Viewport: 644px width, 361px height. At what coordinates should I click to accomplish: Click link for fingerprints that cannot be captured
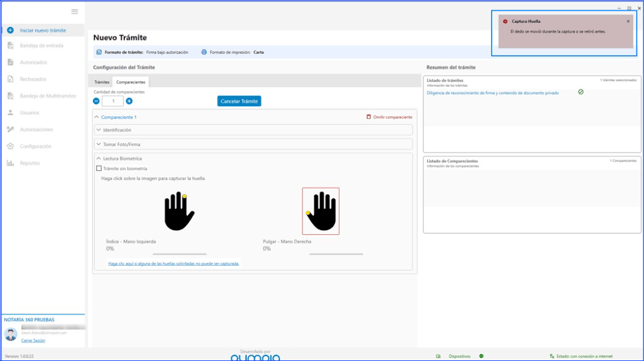(x=173, y=264)
